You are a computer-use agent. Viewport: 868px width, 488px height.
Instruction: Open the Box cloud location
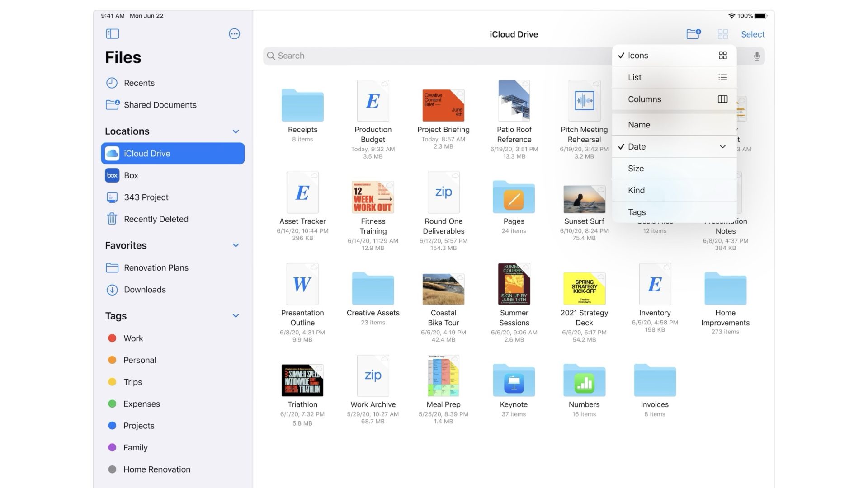(131, 175)
